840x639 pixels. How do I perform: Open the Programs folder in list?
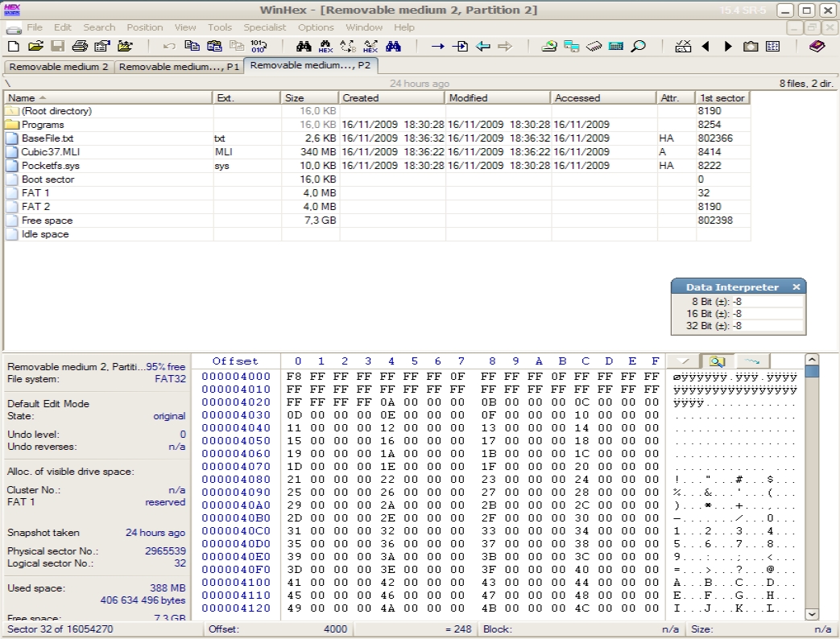tap(43, 125)
